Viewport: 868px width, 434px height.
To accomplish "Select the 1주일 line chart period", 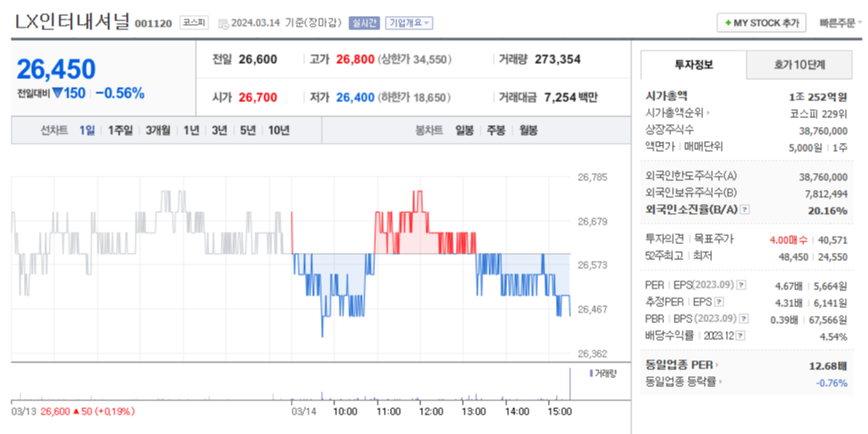I will click(120, 130).
